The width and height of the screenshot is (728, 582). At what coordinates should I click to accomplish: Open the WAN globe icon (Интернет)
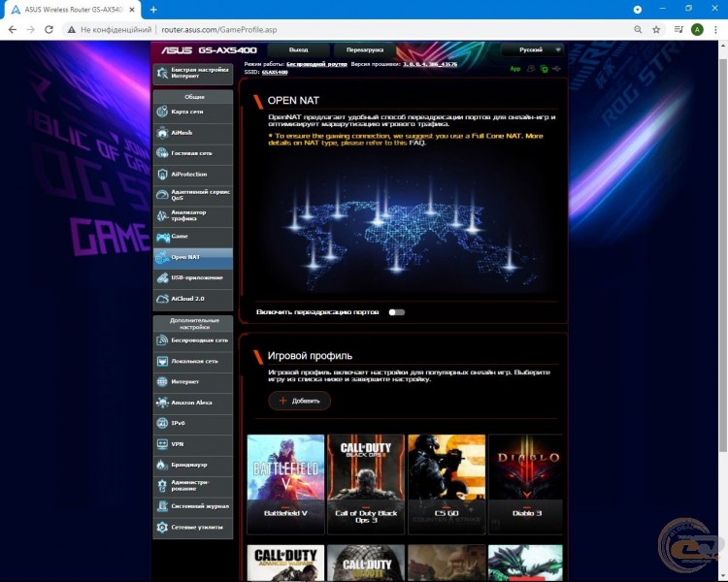click(x=162, y=381)
